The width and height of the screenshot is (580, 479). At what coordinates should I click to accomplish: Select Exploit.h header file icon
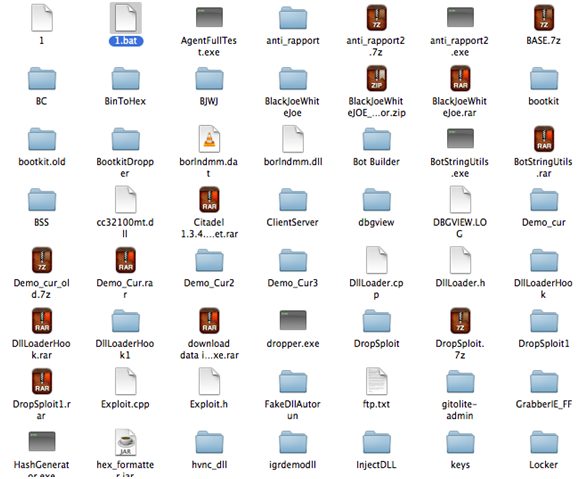click(x=209, y=381)
